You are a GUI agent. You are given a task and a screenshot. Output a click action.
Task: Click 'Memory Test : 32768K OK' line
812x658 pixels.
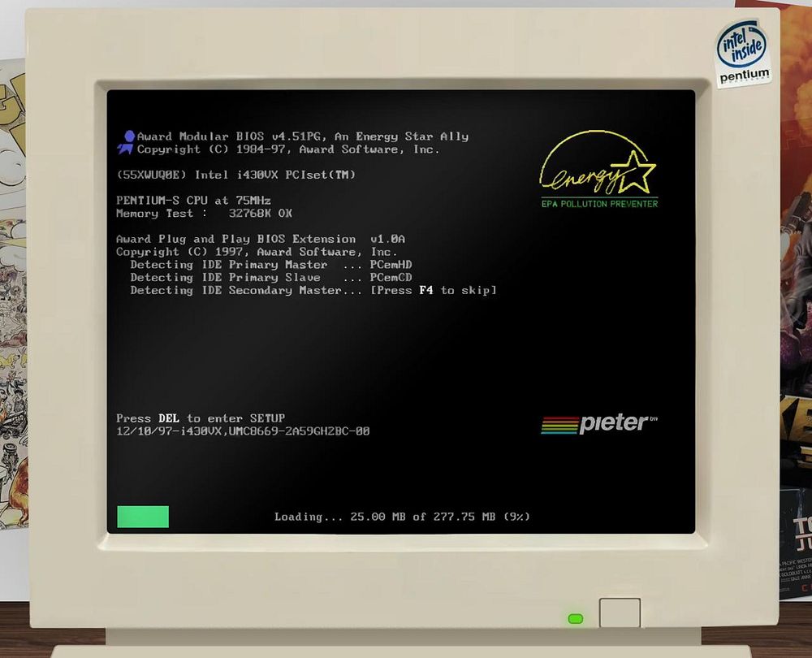[204, 213]
